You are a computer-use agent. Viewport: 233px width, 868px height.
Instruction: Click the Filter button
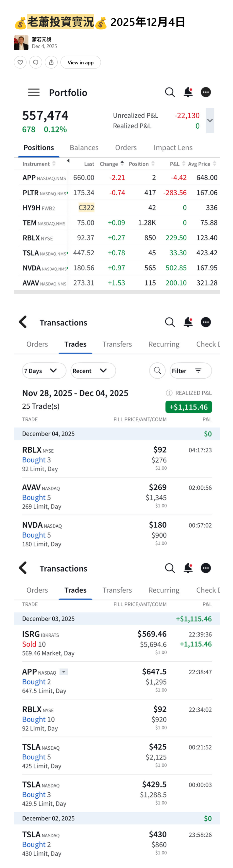[x=190, y=371]
